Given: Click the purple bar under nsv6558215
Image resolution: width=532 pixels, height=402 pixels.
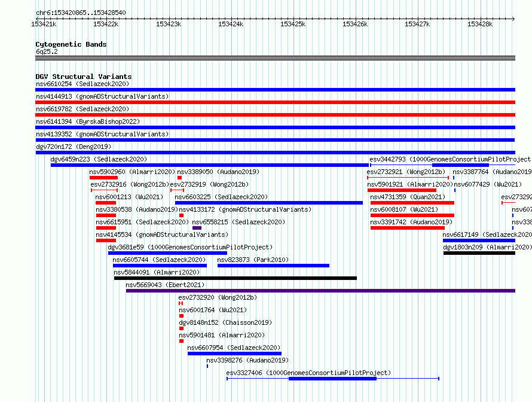Looking at the screenshot, I should pos(197,228).
